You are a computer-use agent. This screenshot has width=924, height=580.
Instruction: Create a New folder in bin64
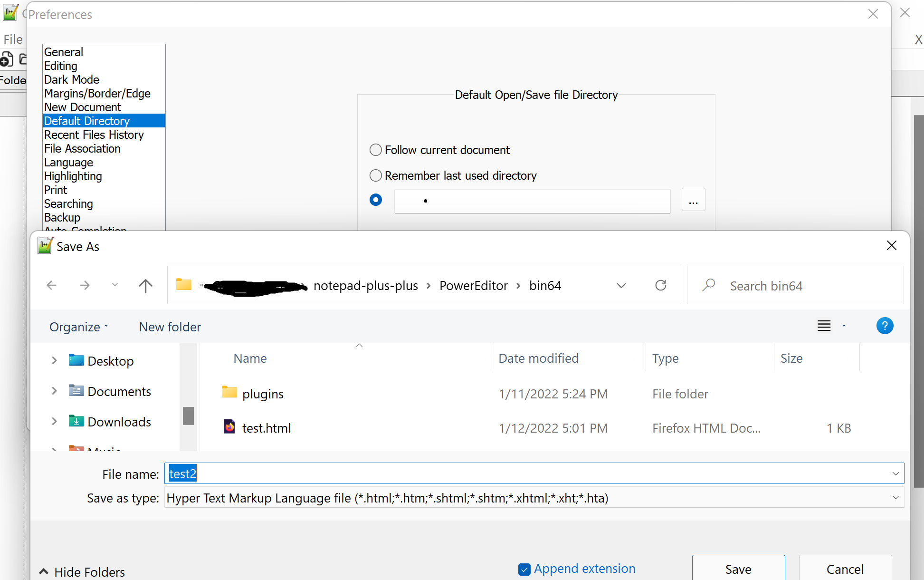(169, 327)
